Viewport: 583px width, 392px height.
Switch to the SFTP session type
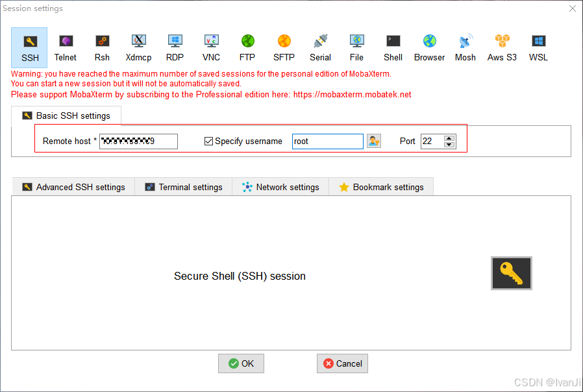click(284, 47)
